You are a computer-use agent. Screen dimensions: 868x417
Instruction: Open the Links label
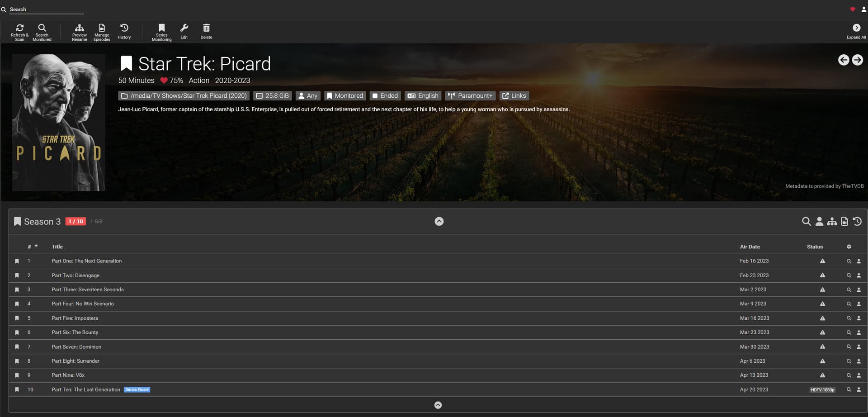pos(514,96)
